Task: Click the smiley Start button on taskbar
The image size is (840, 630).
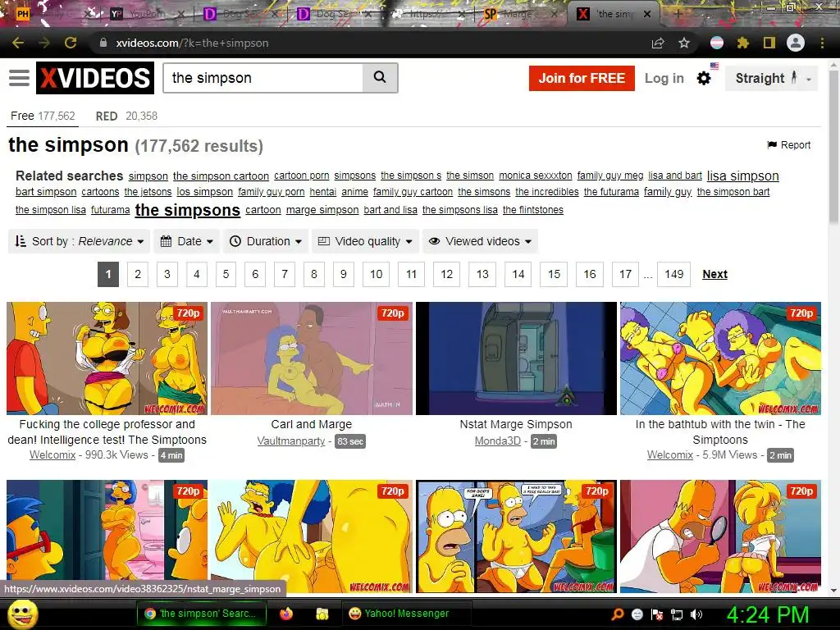Action: [23, 614]
